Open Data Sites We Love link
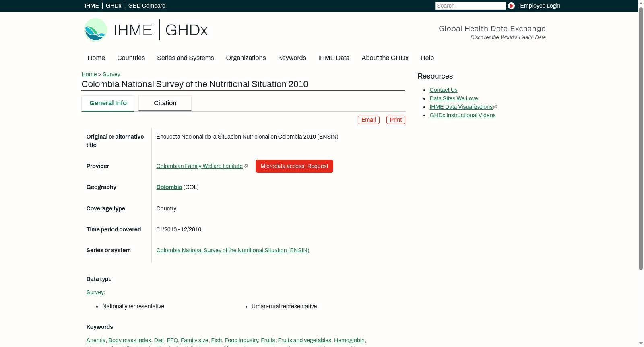This screenshot has width=644, height=347. (454, 98)
